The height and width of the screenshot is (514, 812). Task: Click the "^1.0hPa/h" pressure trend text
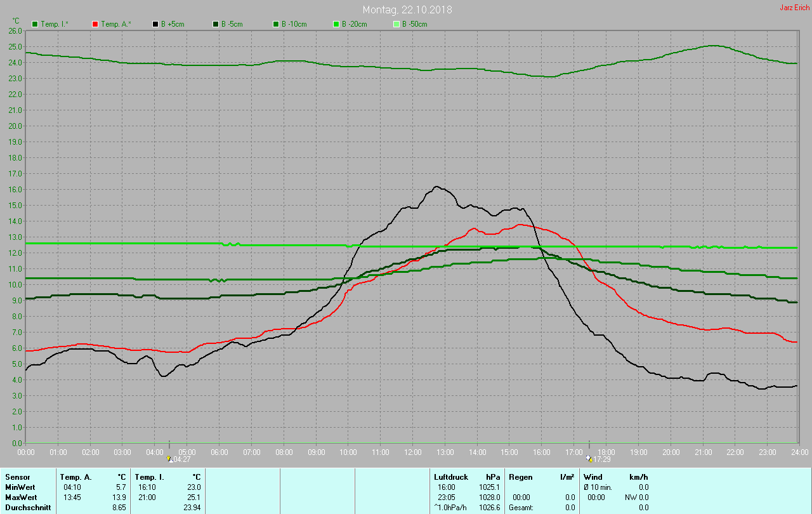coord(450,507)
